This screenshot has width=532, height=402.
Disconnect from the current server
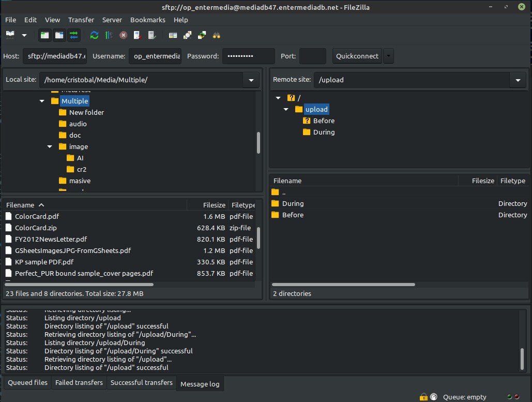(138, 35)
